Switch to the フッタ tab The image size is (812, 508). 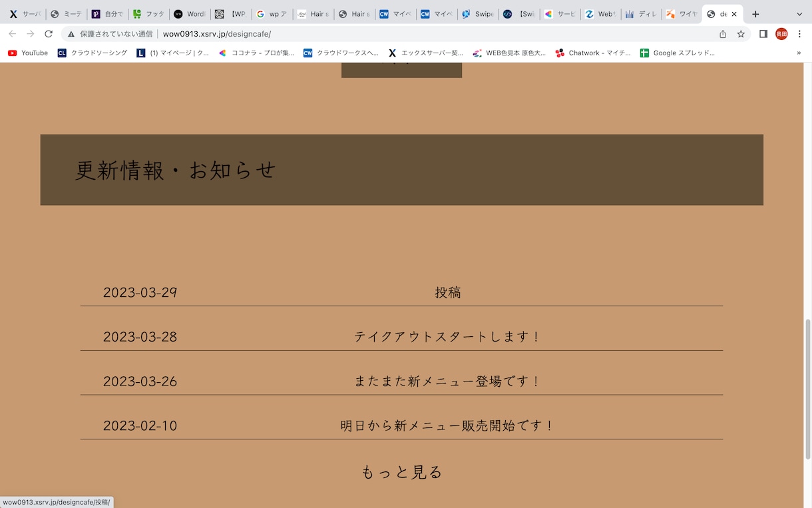coord(148,14)
